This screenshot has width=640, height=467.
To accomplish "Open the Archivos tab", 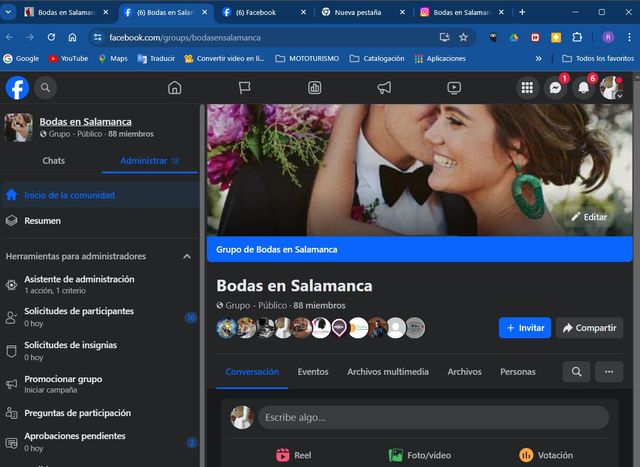I will coord(464,372).
